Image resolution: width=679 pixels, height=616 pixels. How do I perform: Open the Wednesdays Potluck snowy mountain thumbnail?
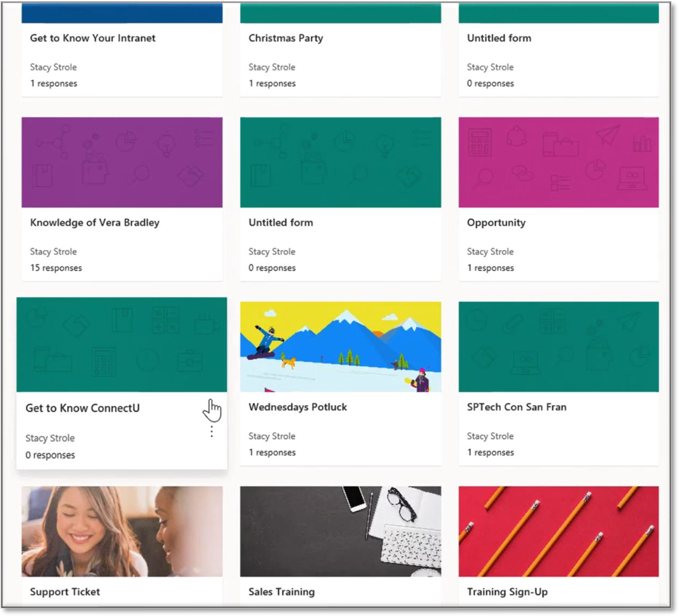pos(341,347)
